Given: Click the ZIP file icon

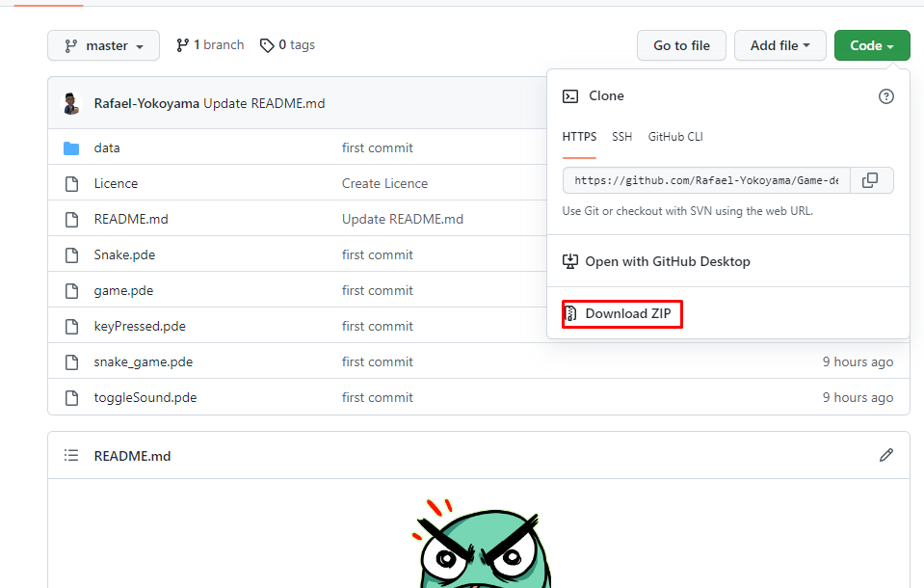Looking at the screenshot, I should coord(570,313).
